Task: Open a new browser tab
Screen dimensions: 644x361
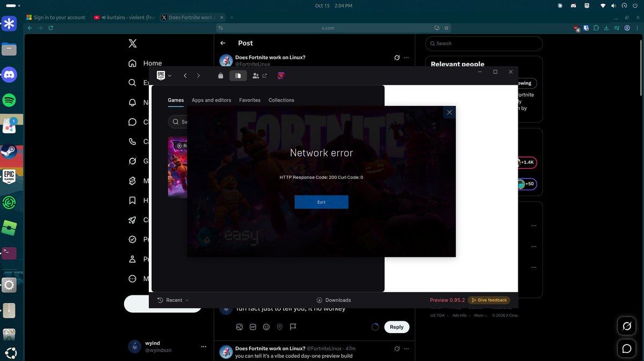Action: coord(231,17)
